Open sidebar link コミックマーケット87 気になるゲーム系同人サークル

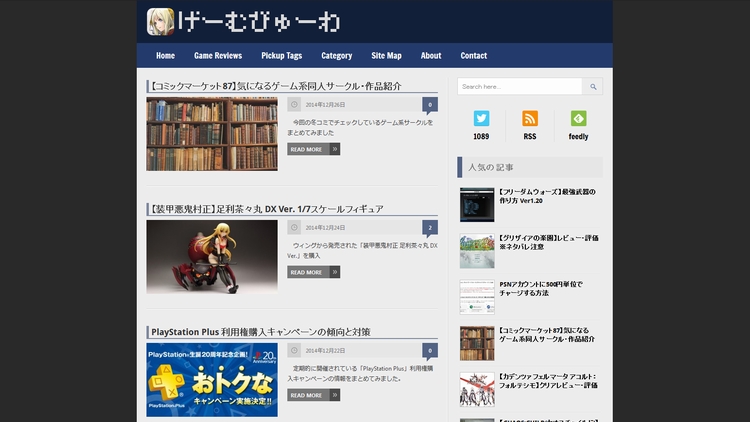[x=547, y=334]
